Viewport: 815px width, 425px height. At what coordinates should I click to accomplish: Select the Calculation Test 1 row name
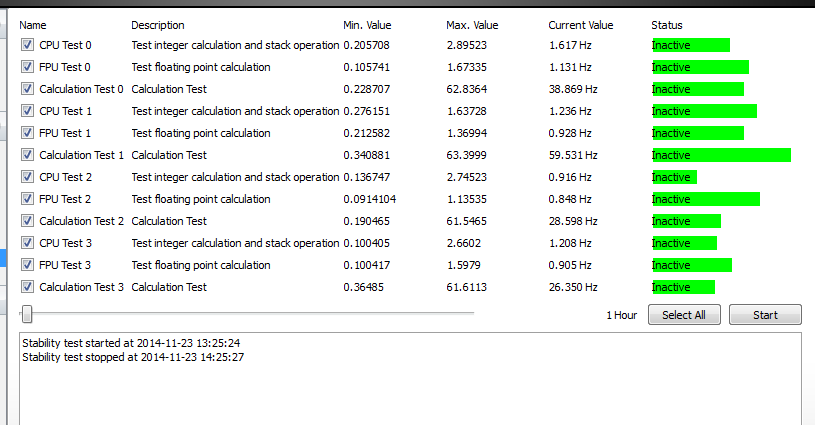point(82,155)
